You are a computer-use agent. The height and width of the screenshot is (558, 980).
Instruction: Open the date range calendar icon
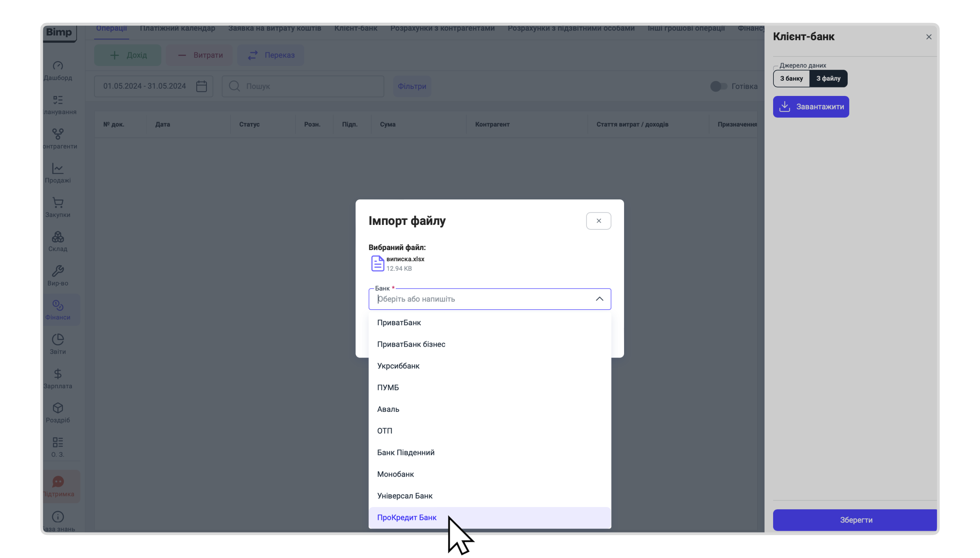(x=201, y=86)
